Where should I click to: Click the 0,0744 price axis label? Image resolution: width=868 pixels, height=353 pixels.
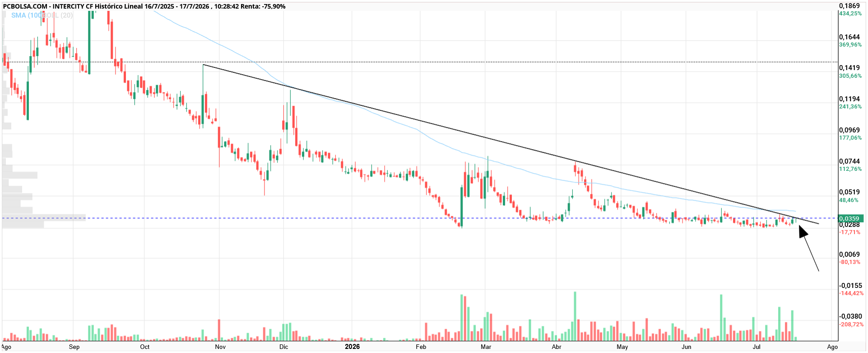[849, 161]
